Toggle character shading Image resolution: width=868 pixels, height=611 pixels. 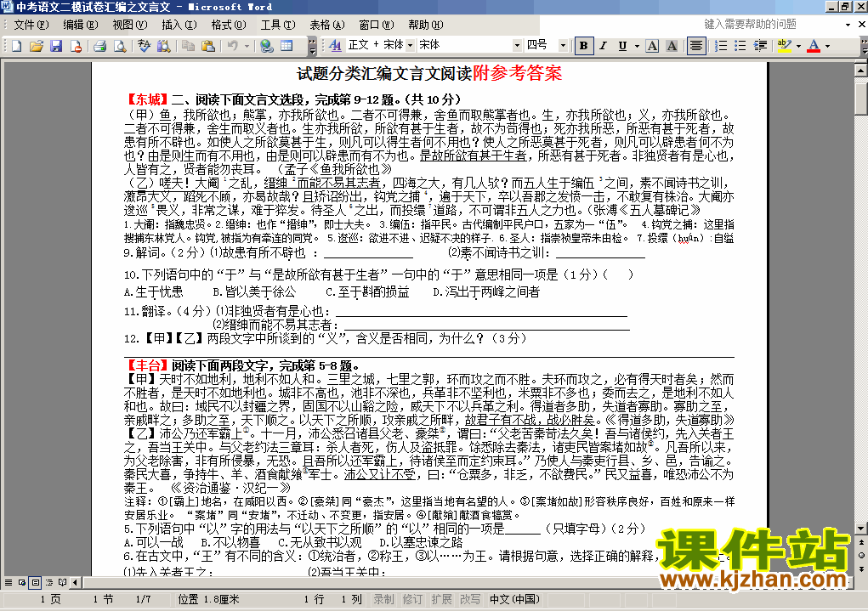click(x=672, y=45)
